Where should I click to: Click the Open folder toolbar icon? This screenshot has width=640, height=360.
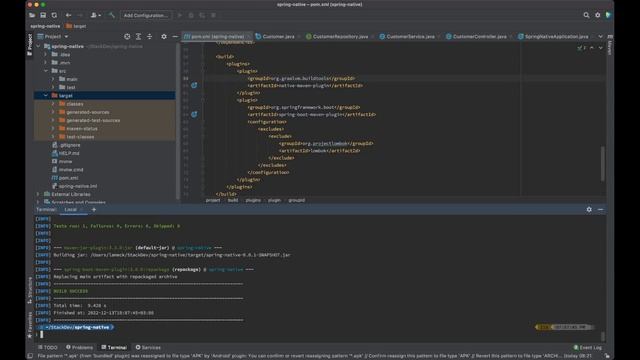(32, 15)
